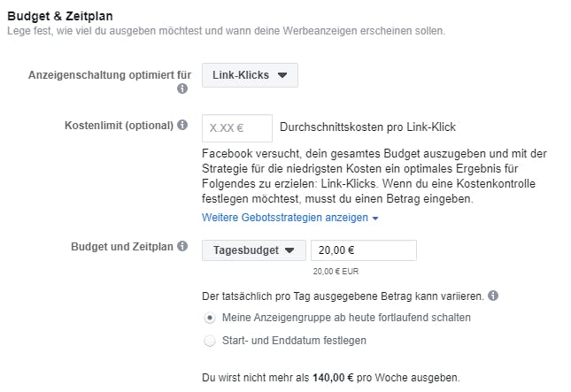The height and width of the screenshot is (392, 571).
Task: Click info icon after daily amount variation note
Action: pyautogui.click(x=493, y=296)
